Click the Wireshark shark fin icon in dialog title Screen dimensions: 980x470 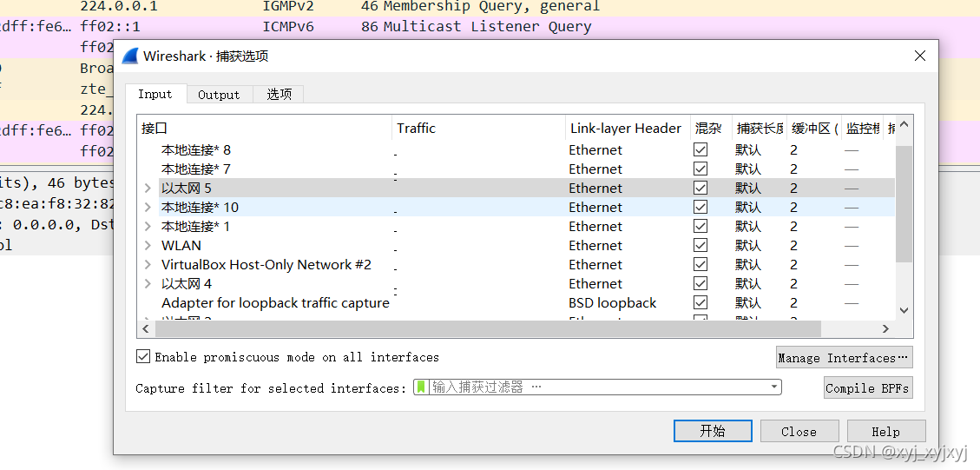tap(129, 56)
